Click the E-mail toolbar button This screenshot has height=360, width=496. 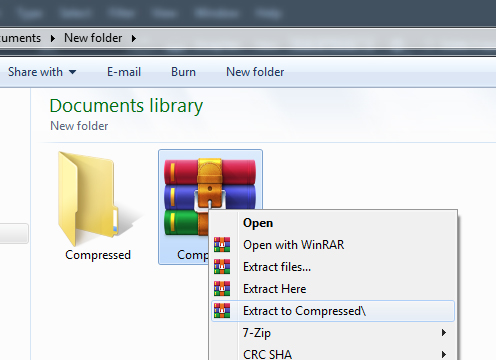pos(124,72)
